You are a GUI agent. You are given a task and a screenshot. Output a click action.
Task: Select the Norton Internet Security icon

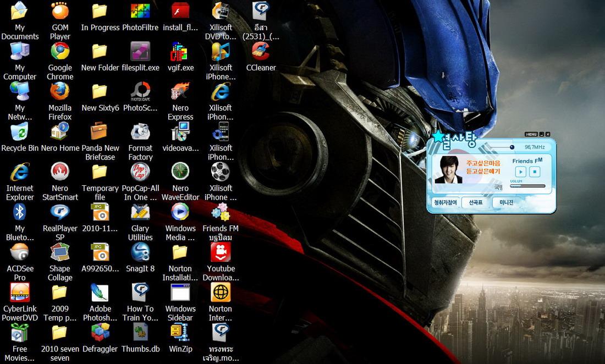pyautogui.click(x=221, y=302)
